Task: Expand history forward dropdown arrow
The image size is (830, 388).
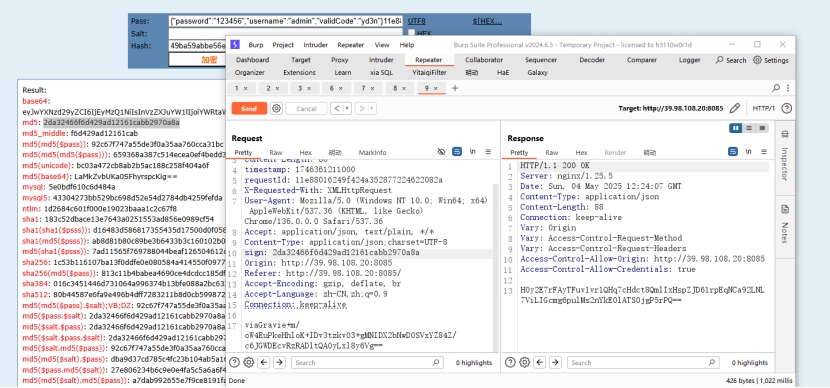Action: (372, 109)
